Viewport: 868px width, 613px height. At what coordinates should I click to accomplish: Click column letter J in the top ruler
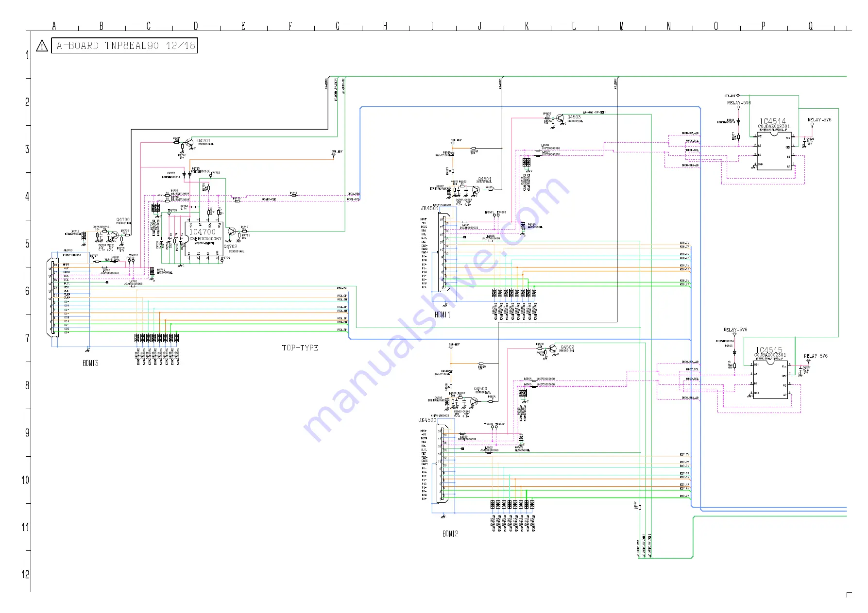pyautogui.click(x=480, y=26)
